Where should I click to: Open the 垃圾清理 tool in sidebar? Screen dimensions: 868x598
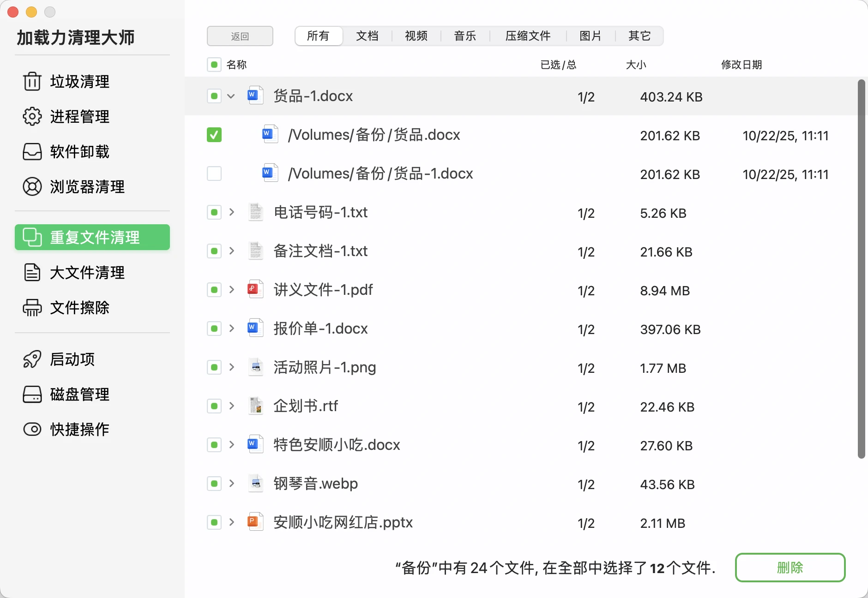tap(79, 82)
